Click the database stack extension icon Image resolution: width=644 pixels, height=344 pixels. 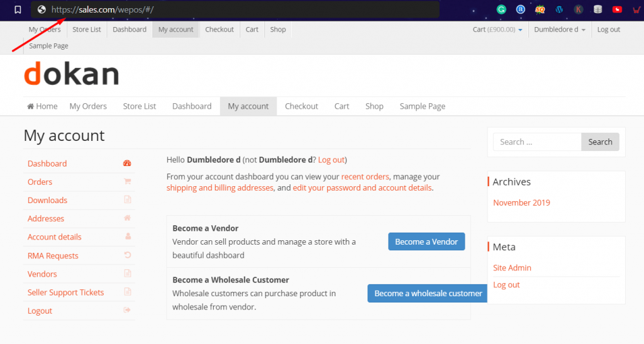pyautogui.click(x=598, y=9)
